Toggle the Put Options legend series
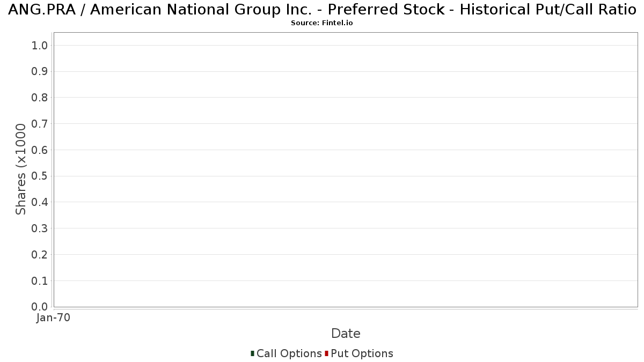 [362, 353]
